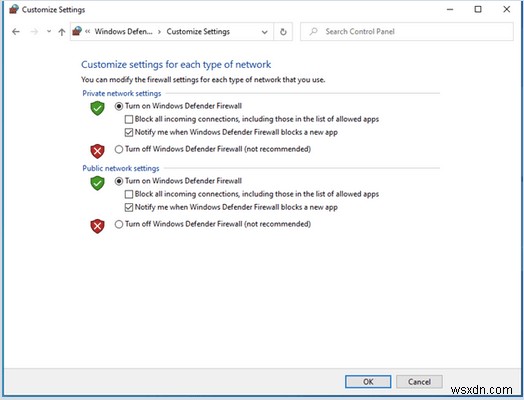524x400 pixels.
Task: Click Customize Settings breadcrumb
Action: [198, 31]
